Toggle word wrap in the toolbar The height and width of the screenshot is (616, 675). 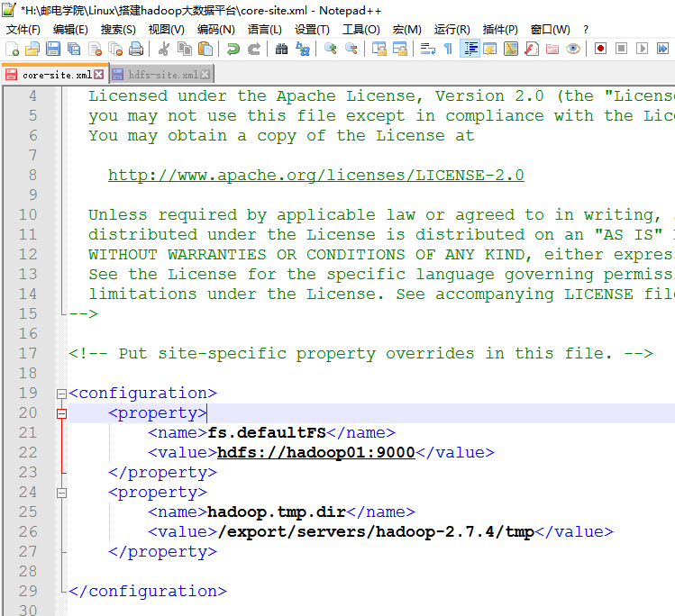click(x=427, y=49)
